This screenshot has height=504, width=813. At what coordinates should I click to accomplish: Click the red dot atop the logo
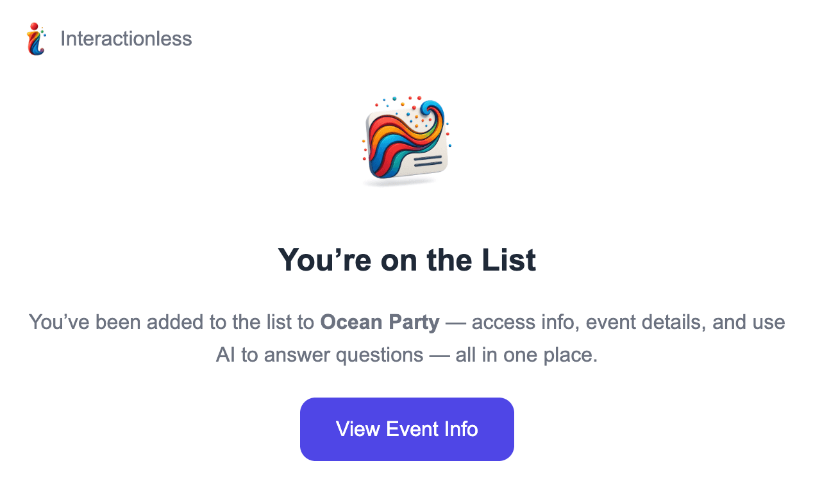click(x=33, y=26)
